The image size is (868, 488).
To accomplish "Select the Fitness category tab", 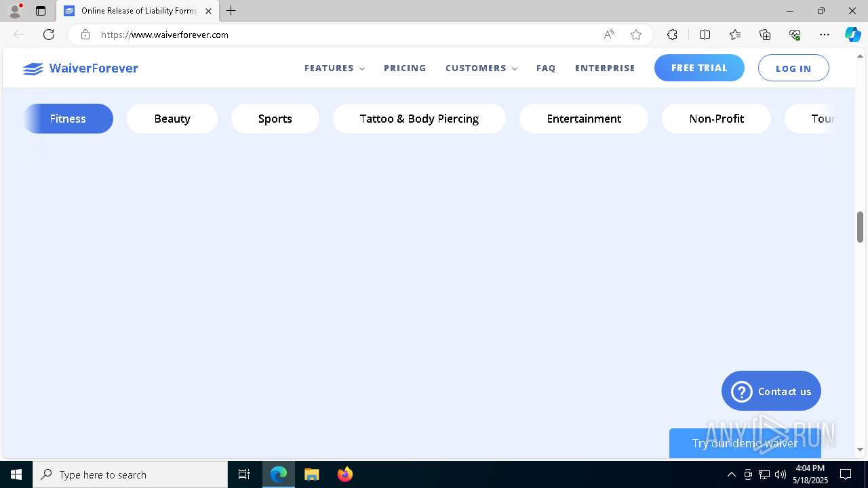I will 68,119.
